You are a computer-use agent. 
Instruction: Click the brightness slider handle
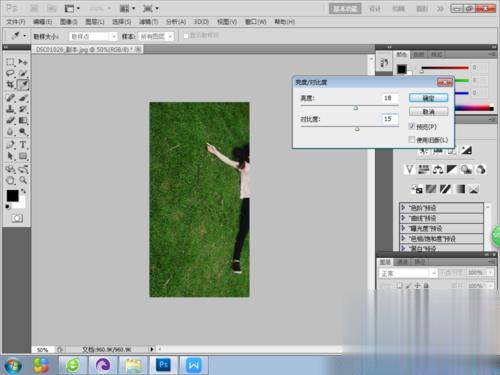[356, 108]
